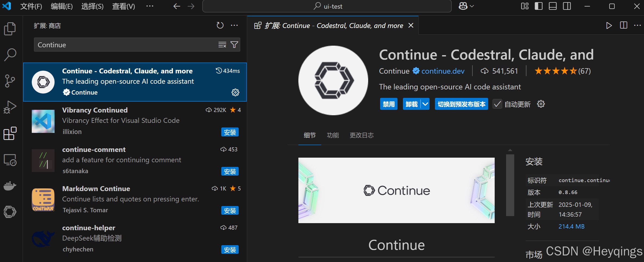Install the continue-helper extension
Screen dimensions: 644x262
point(230,250)
